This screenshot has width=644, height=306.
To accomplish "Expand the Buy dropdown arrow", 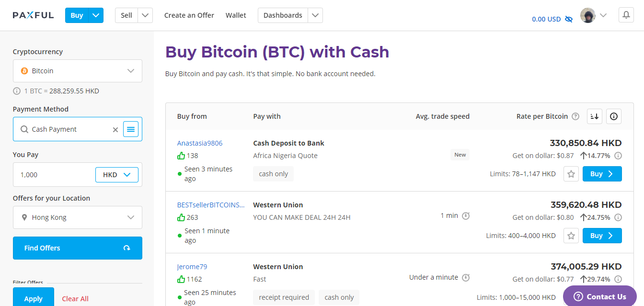I will (96, 15).
